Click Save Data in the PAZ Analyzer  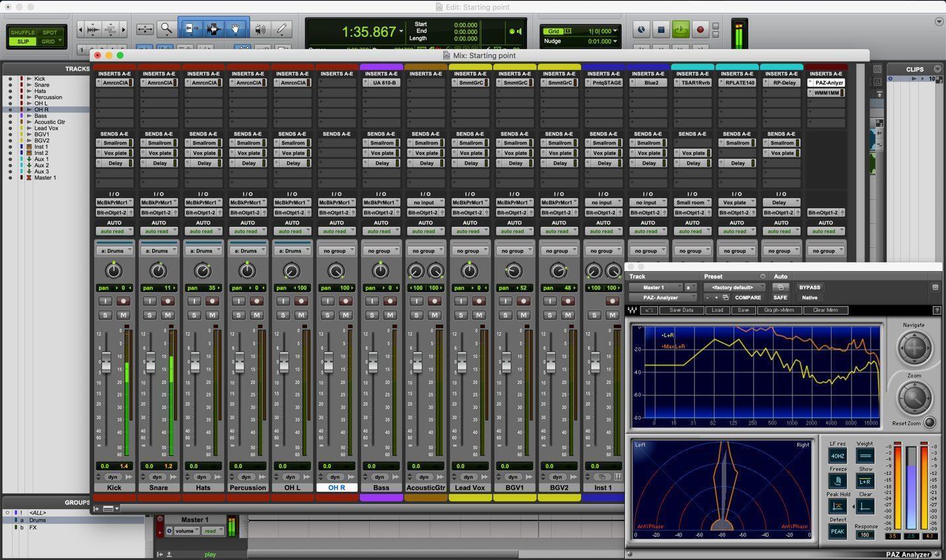click(681, 310)
